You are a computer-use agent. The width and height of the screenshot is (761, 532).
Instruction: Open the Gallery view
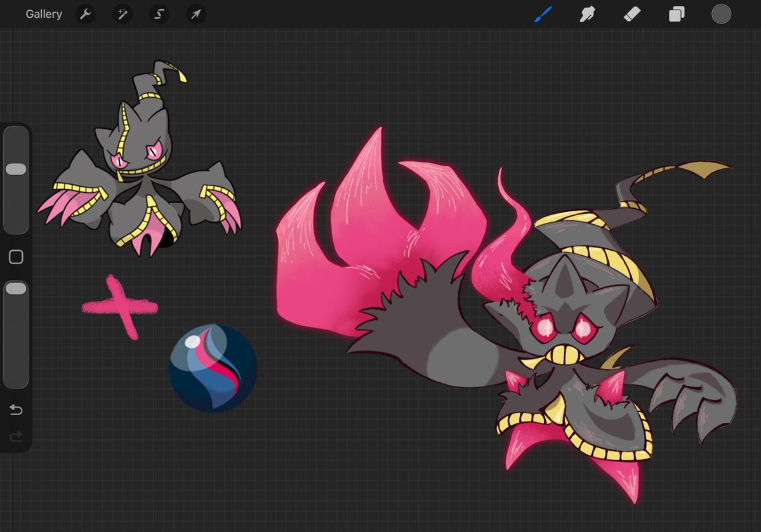[44, 14]
